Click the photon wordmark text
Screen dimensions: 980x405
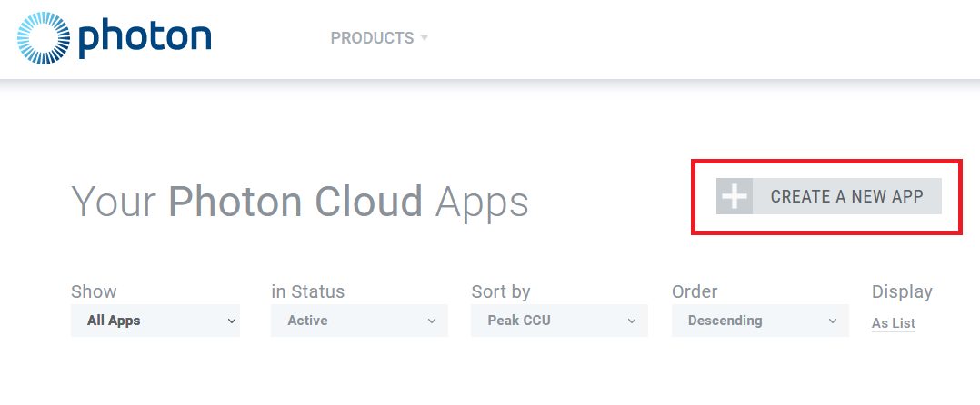click(144, 38)
